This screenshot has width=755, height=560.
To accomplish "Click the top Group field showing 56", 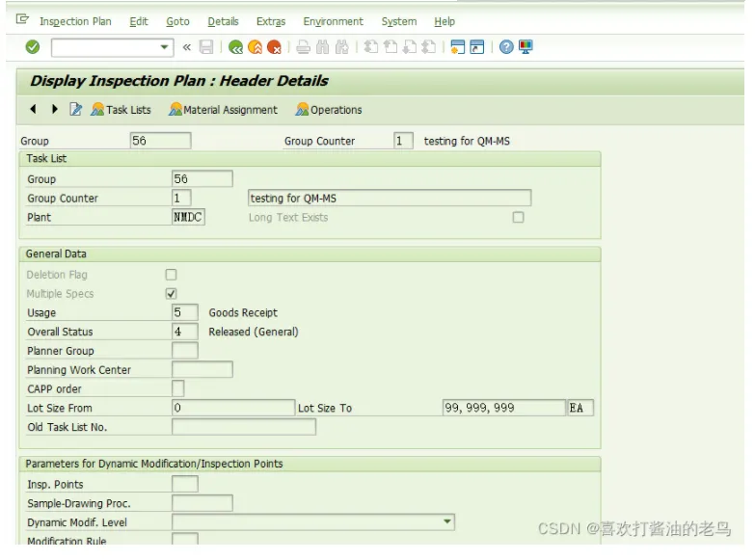I will (160, 141).
